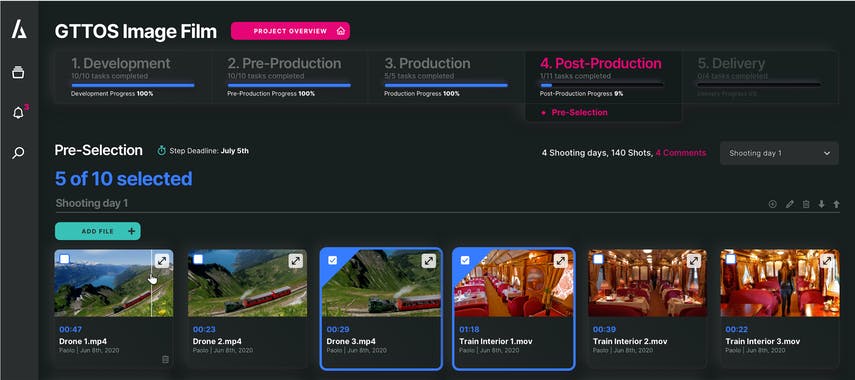The image size is (855, 380).
Task: Select the Pre-Selection step under Post-Production
Action: 579,112
